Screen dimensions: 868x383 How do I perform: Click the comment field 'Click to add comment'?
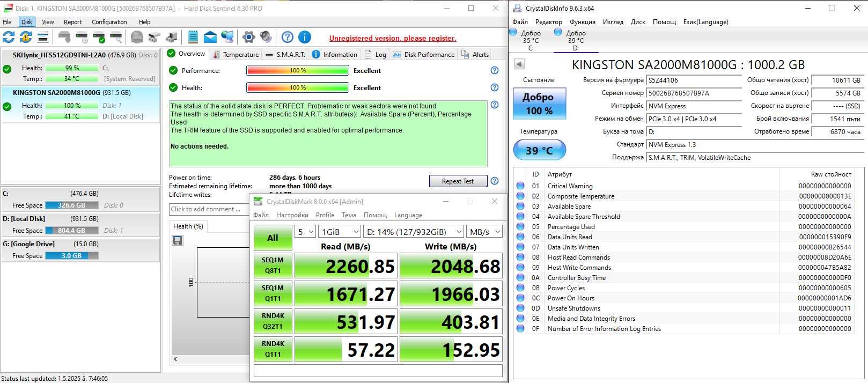pyautogui.click(x=209, y=209)
